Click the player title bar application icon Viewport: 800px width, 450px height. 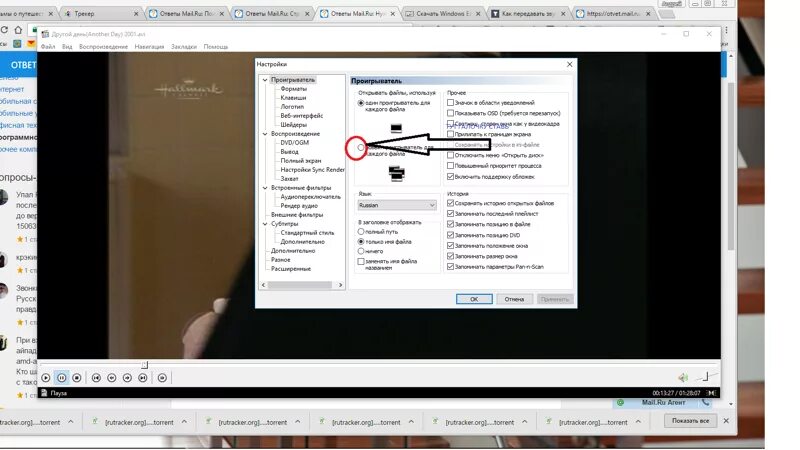[x=45, y=34]
